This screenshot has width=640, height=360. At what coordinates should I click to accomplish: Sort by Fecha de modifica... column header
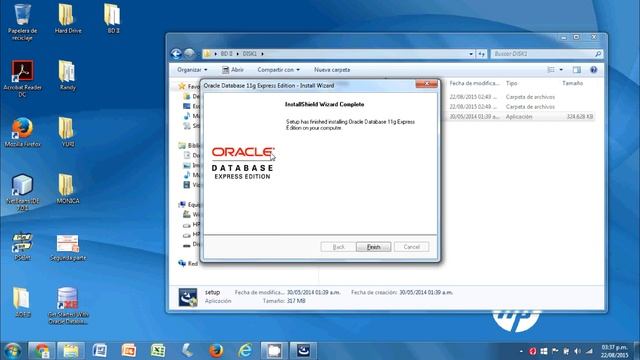[x=474, y=83]
